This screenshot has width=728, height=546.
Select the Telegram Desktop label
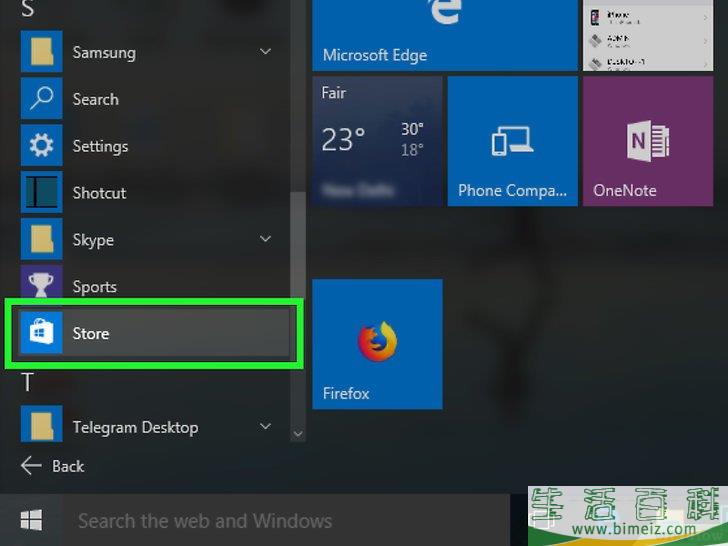[136, 427]
